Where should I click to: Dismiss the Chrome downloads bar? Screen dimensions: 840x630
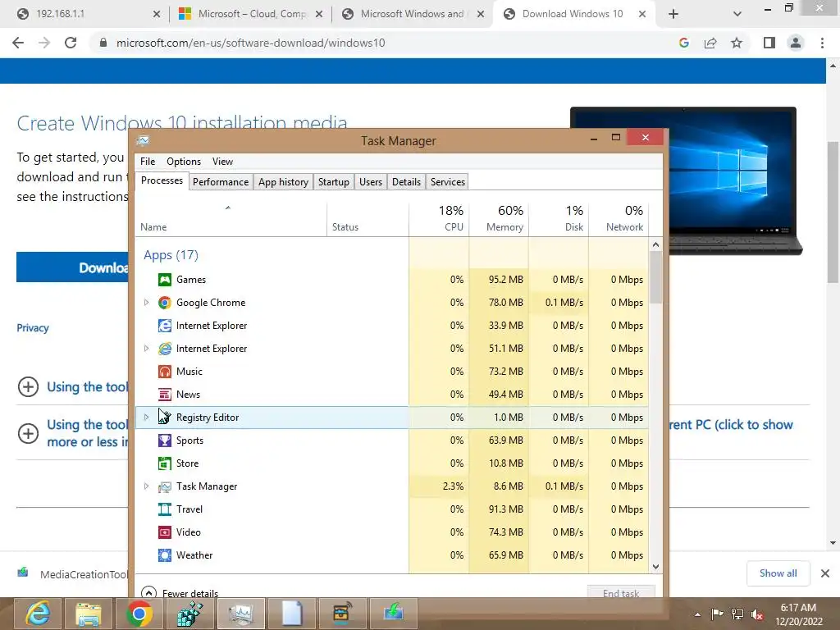(x=825, y=573)
